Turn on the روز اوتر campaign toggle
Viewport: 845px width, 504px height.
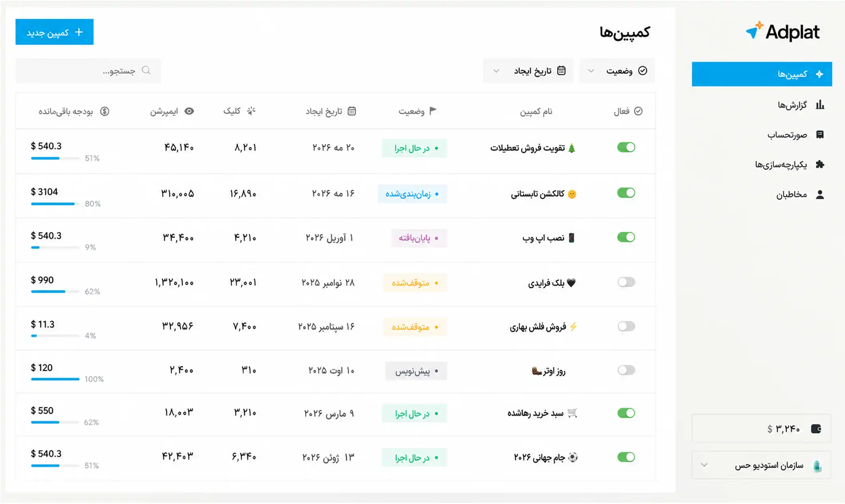(x=626, y=370)
